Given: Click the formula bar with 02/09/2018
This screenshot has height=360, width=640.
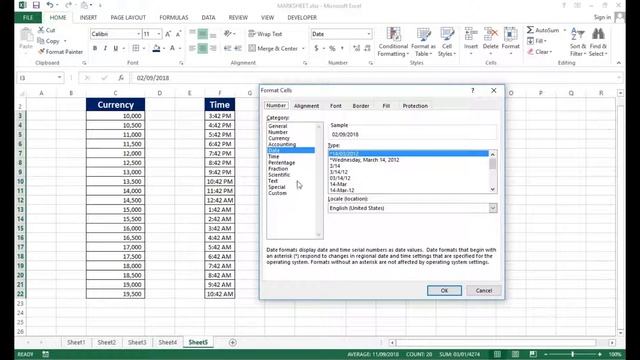Looking at the screenshot, I should click(x=376, y=78).
